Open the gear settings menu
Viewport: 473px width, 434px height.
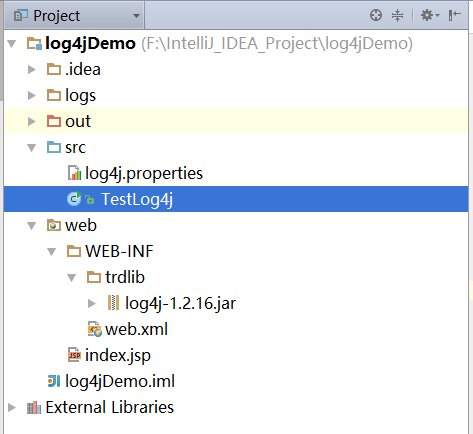[x=430, y=15]
